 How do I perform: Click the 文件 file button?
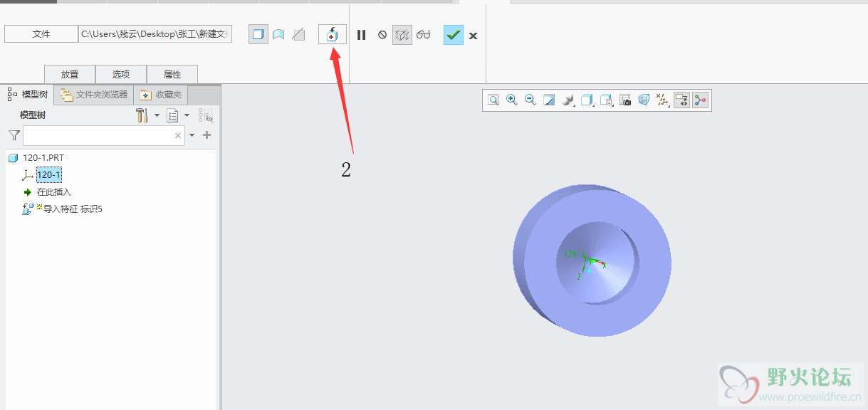point(41,33)
